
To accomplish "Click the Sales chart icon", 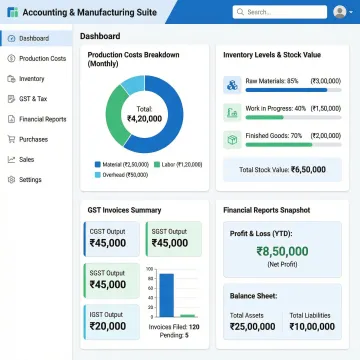I will click(11, 159).
